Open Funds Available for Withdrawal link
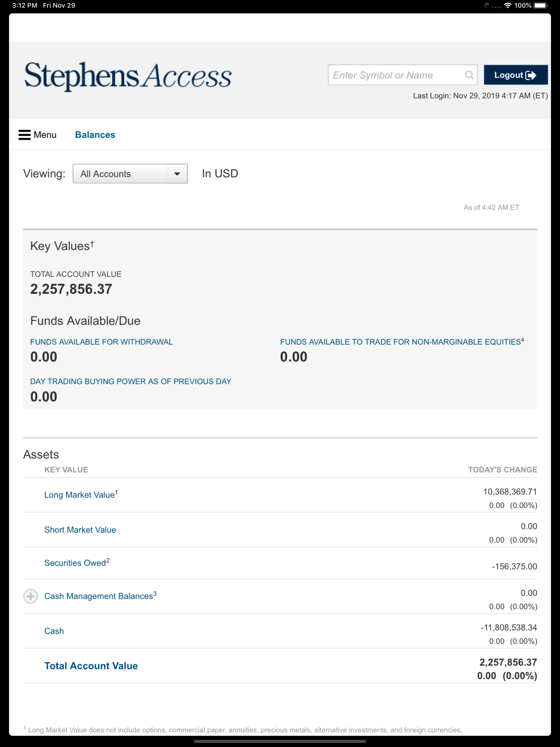560x747 pixels. 101,342
